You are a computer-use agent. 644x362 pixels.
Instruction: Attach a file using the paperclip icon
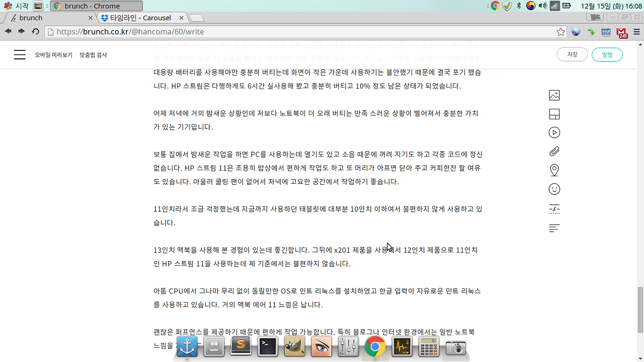(554, 151)
